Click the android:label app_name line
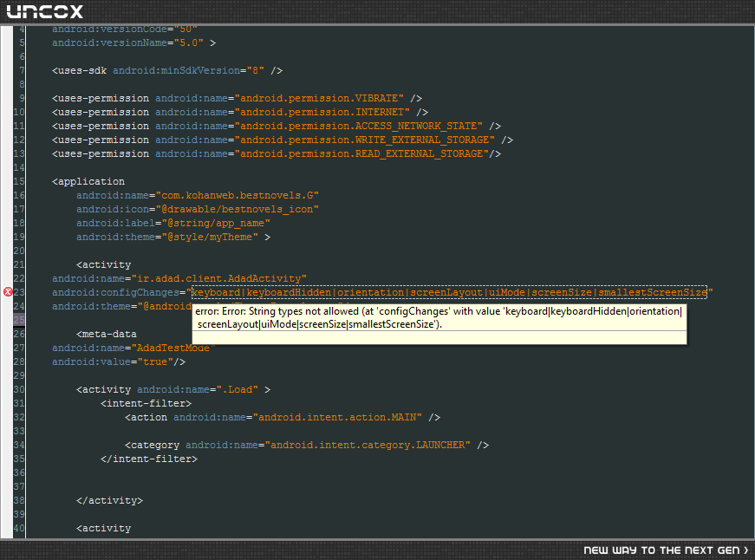755x560 pixels. [172, 224]
